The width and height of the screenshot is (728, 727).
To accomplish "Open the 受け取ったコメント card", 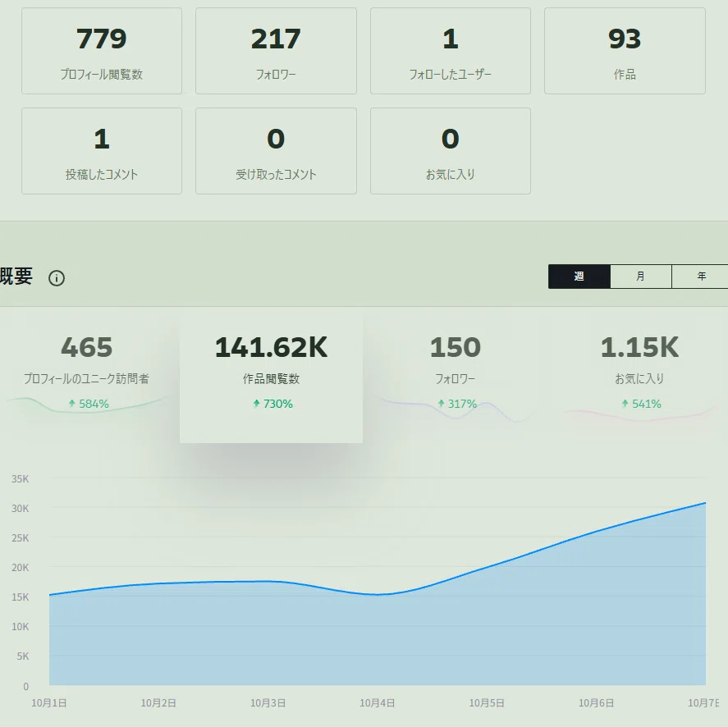I will (276, 151).
